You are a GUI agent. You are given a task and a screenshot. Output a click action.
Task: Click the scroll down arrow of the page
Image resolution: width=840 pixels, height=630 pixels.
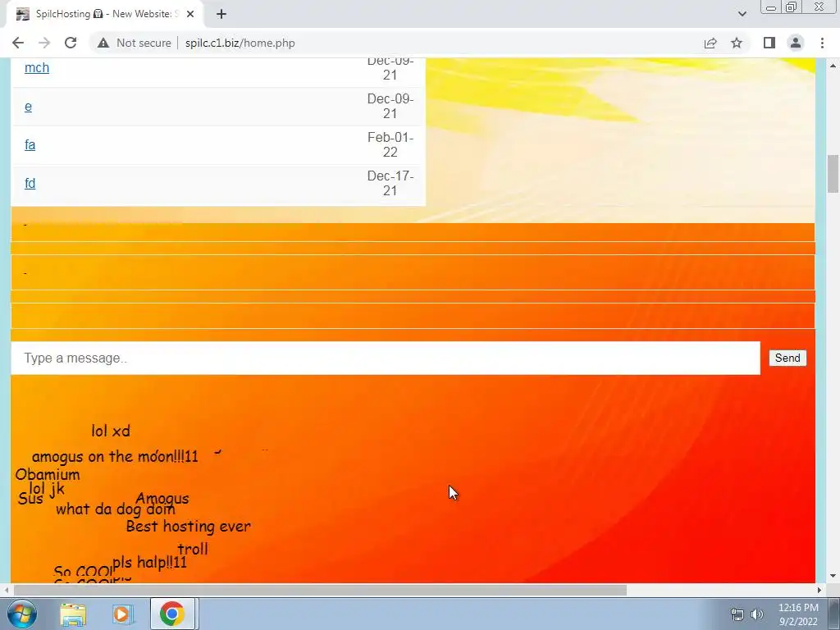point(833,577)
